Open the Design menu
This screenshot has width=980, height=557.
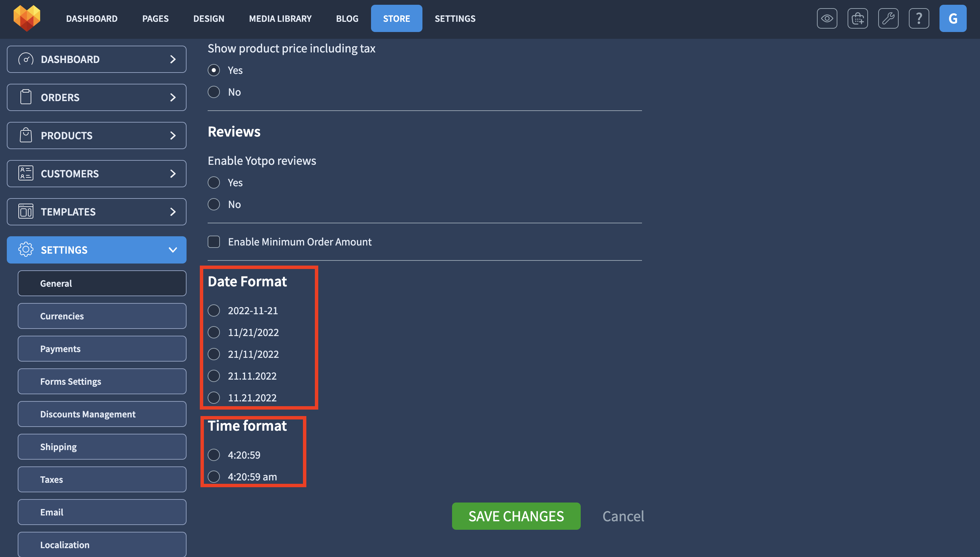click(209, 18)
